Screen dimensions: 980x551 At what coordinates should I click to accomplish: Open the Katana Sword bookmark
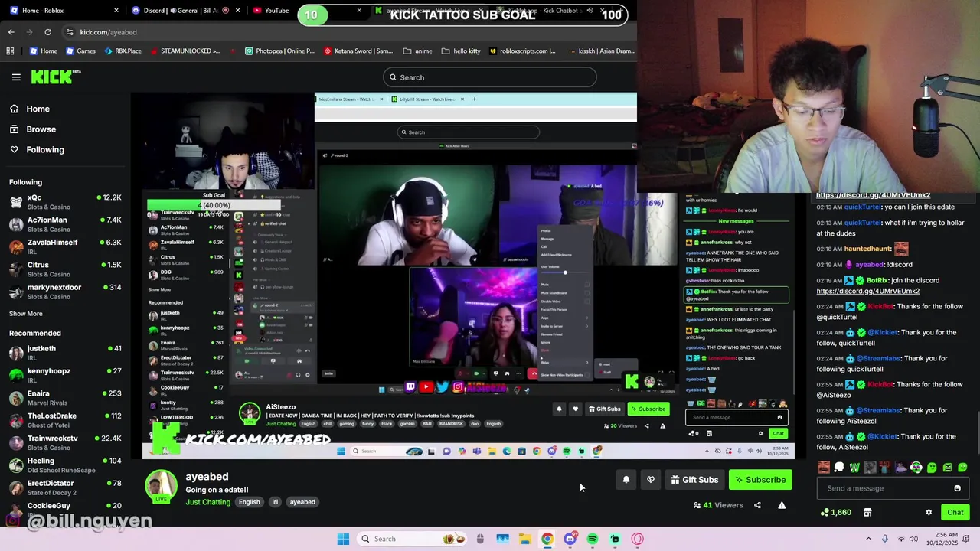[x=358, y=51]
